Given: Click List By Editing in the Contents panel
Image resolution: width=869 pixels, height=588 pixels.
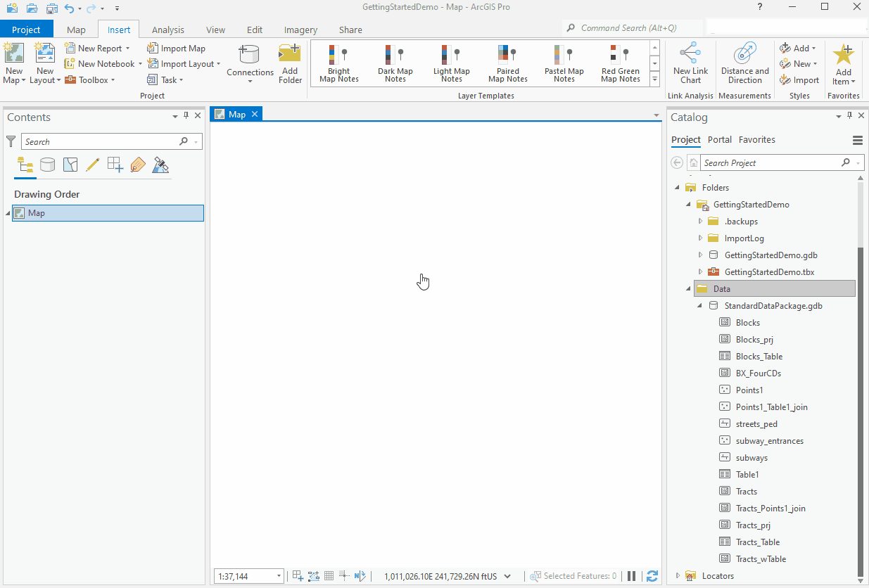Looking at the screenshot, I should pos(92,165).
